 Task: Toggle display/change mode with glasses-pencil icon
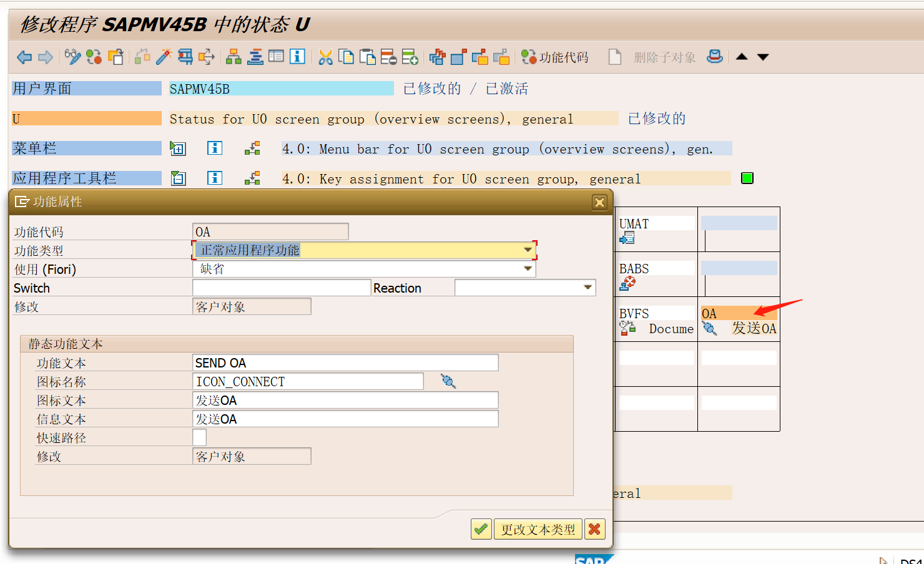pyautogui.click(x=72, y=57)
